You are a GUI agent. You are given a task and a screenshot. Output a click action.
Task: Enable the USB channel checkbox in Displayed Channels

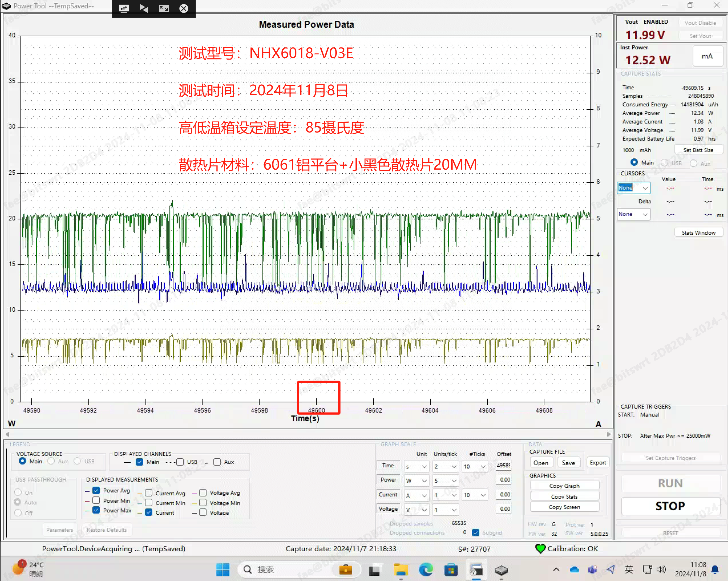pos(180,462)
